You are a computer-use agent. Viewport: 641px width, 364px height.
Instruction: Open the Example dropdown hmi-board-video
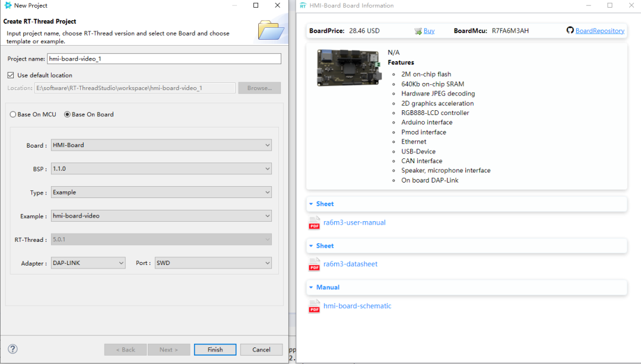tap(161, 216)
